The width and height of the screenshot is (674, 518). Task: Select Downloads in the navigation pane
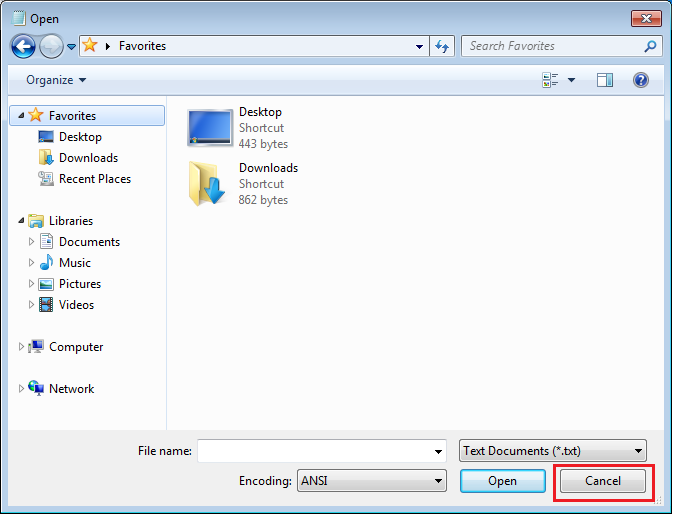[x=88, y=158]
